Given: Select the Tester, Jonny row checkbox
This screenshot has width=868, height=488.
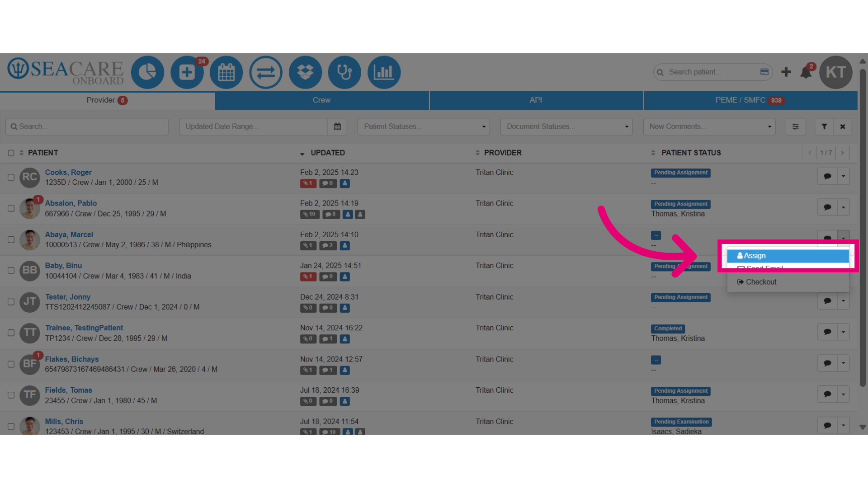Looking at the screenshot, I should pyautogui.click(x=11, y=302).
